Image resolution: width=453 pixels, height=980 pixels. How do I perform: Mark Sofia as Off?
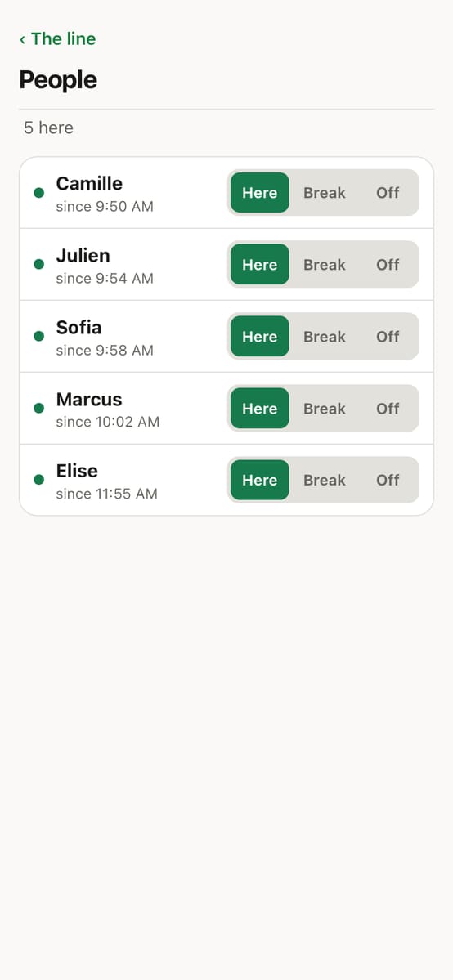coord(388,336)
